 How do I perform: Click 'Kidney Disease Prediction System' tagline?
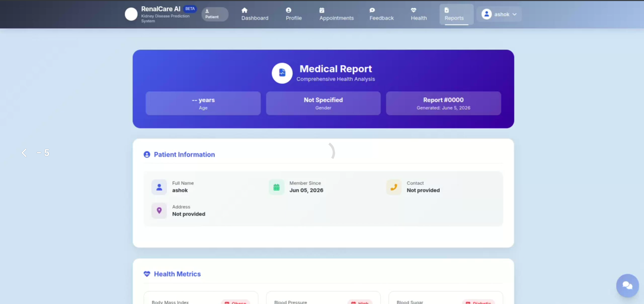(x=165, y=18)
